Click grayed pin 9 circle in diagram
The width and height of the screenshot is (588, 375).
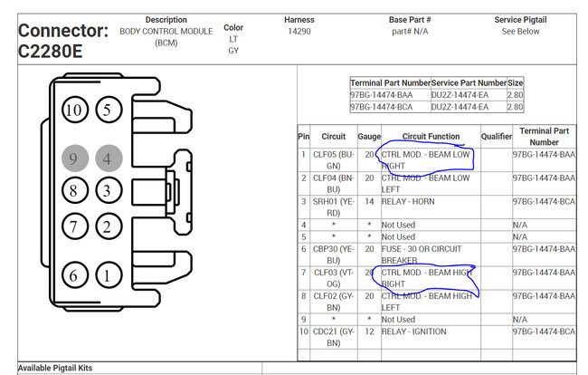point(75,158)
